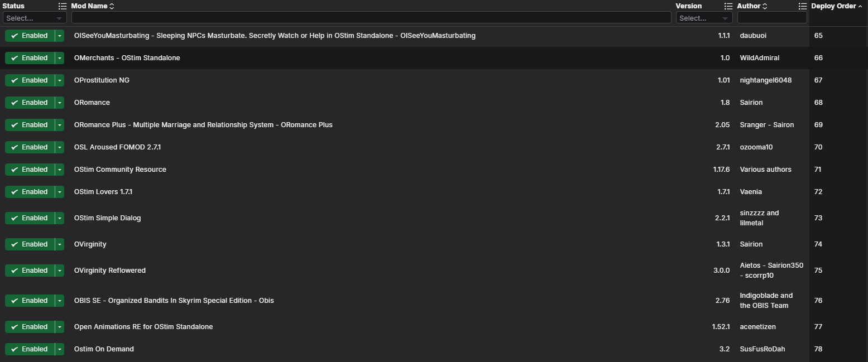Click the Deploy Order ascending arrow

pos(860,6)
